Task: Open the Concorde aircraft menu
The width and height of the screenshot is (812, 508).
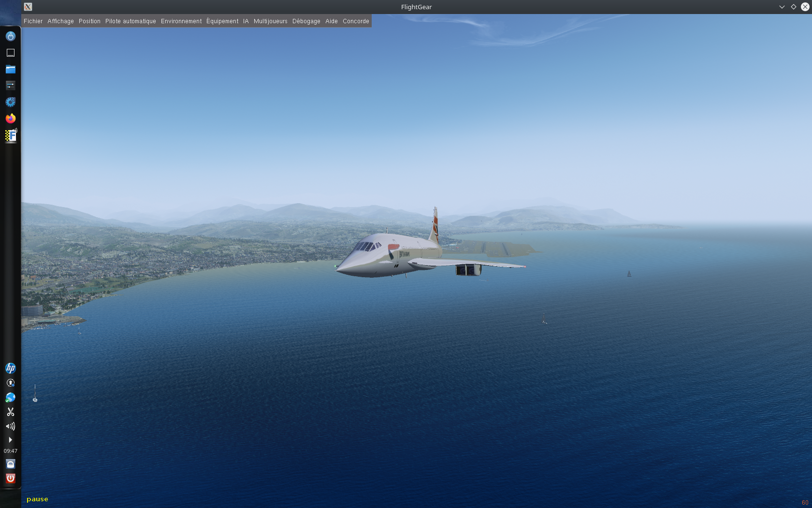Action: click(x=356, y=21)
